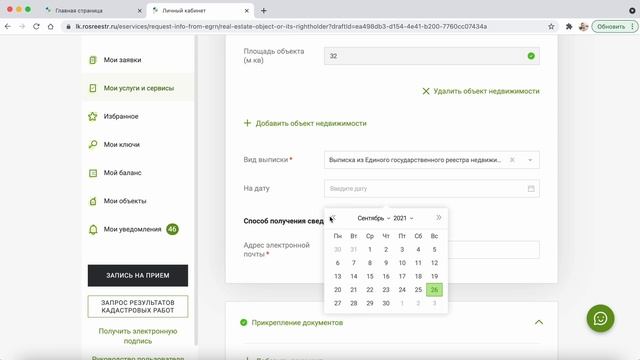Click the address bar URL
This screenshot has height=360, width=640.
click(x=281, y=27)
